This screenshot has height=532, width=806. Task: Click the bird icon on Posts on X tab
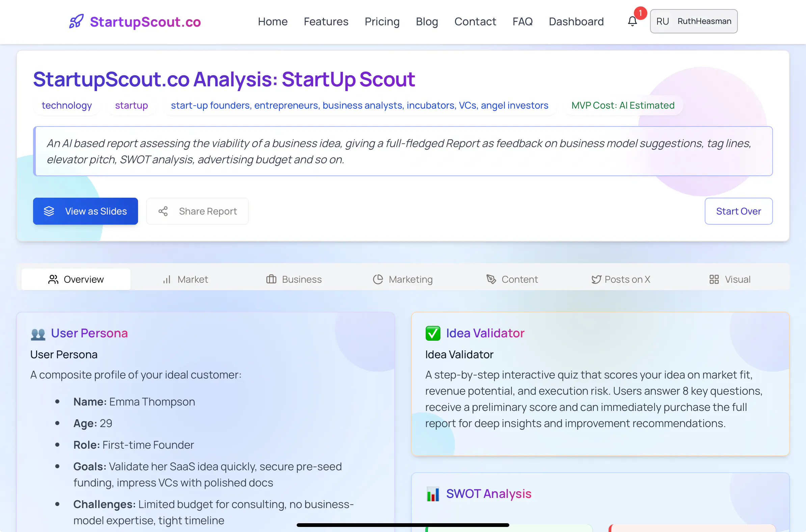click(596, 279)
